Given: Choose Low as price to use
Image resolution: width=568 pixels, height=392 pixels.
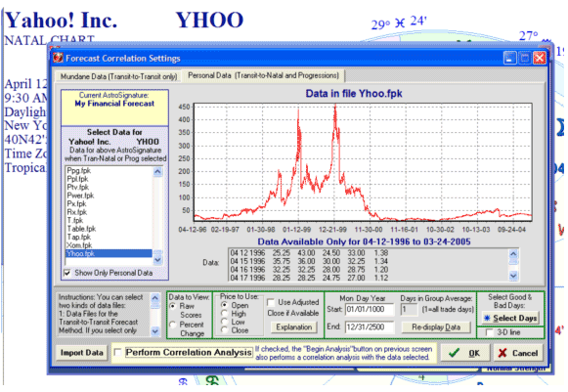Looking at the screenshot, I should [x=224, y=322].
